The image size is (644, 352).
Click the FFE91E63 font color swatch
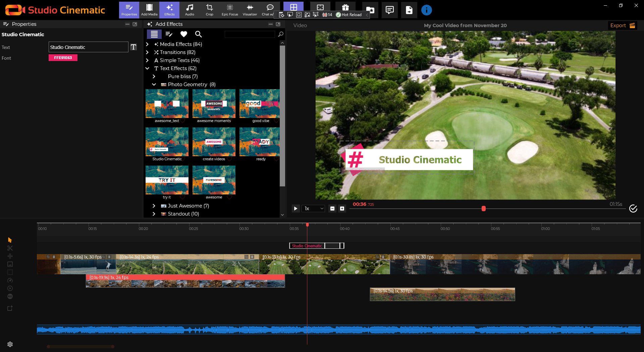63,58
